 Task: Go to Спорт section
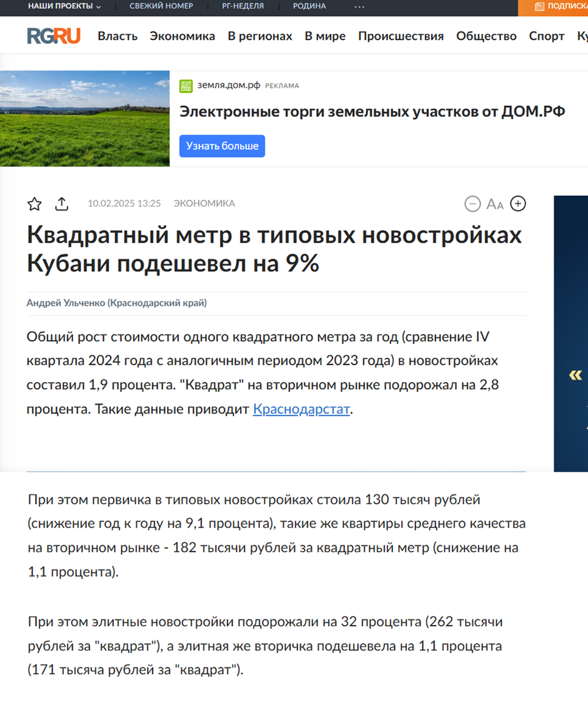point(547,36)
